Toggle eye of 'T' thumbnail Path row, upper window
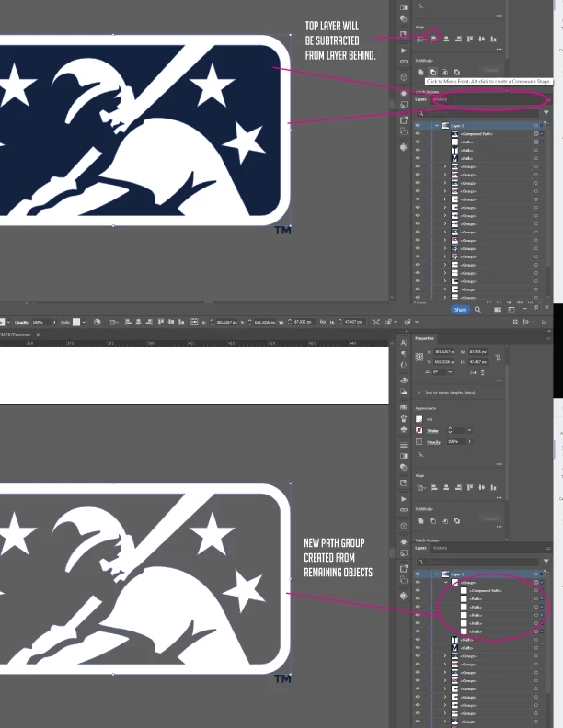 click(x=418, y=150)
